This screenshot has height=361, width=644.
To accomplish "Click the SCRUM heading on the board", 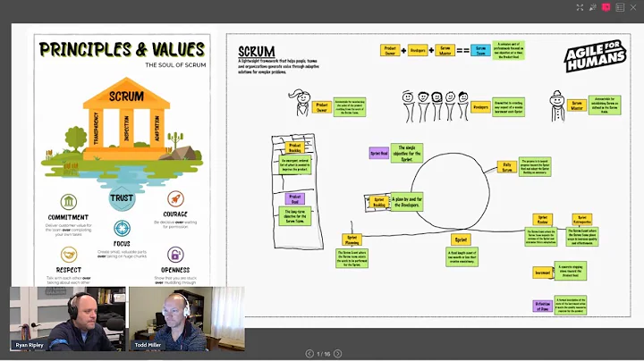I will (257, 52).
